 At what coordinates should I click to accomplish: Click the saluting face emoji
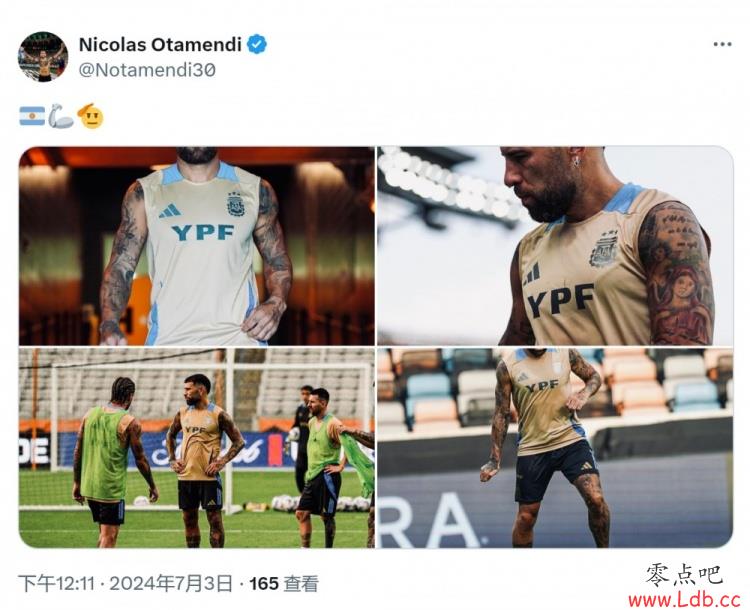(90, 116)
